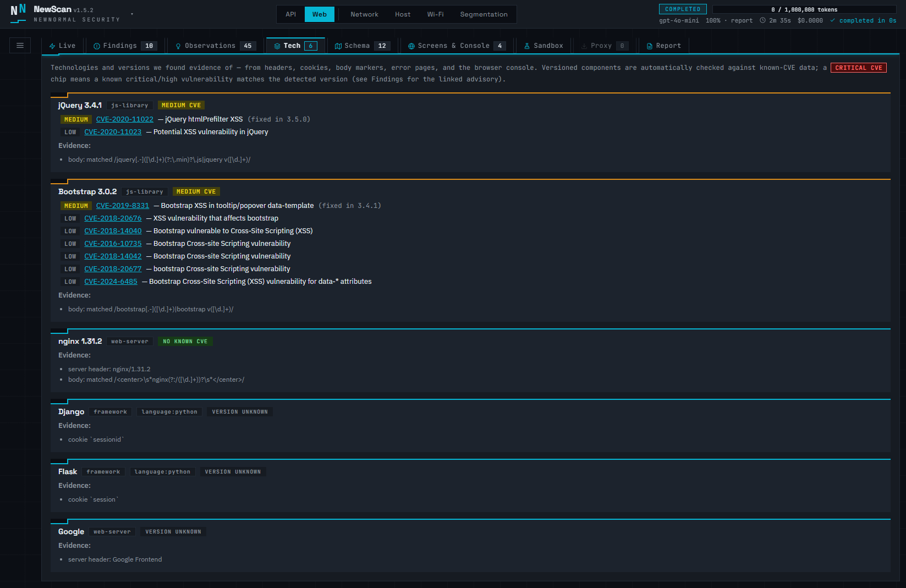Open the Report tab

[x=664, y=46]
